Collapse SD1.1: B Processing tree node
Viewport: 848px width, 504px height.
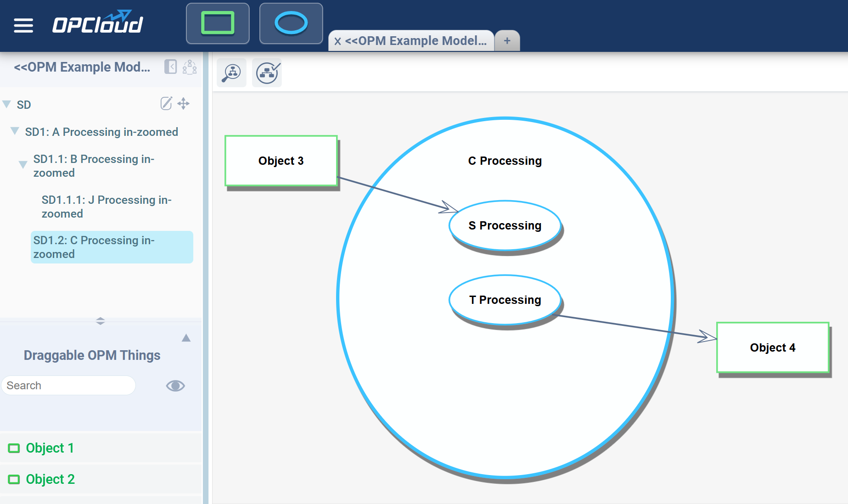pos(23,165)
